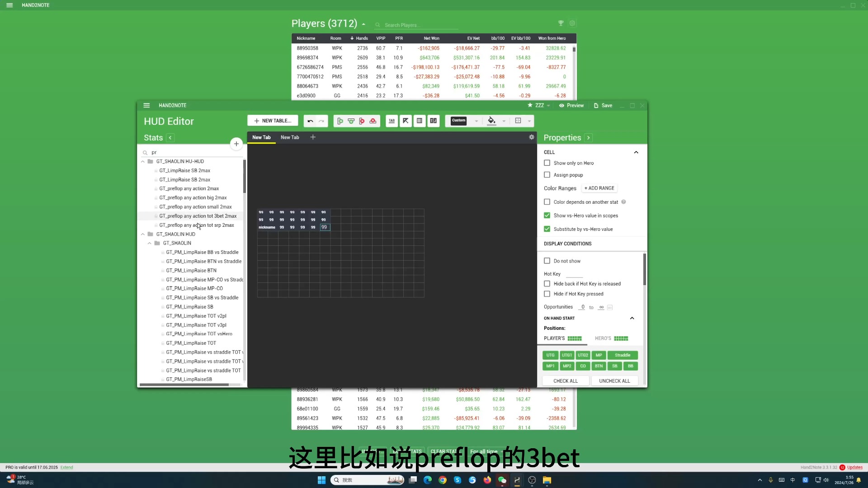Click the Opportunities minimum input field
Image resolution: width=868 pixels, height=488 pixels.
(x=582, y=306)
